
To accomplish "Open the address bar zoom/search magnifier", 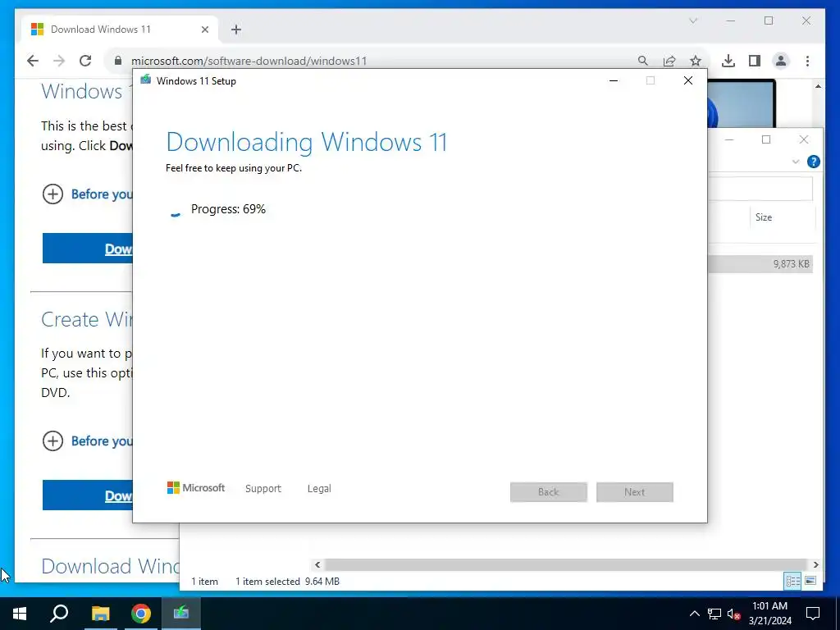I will click(643, 61).
